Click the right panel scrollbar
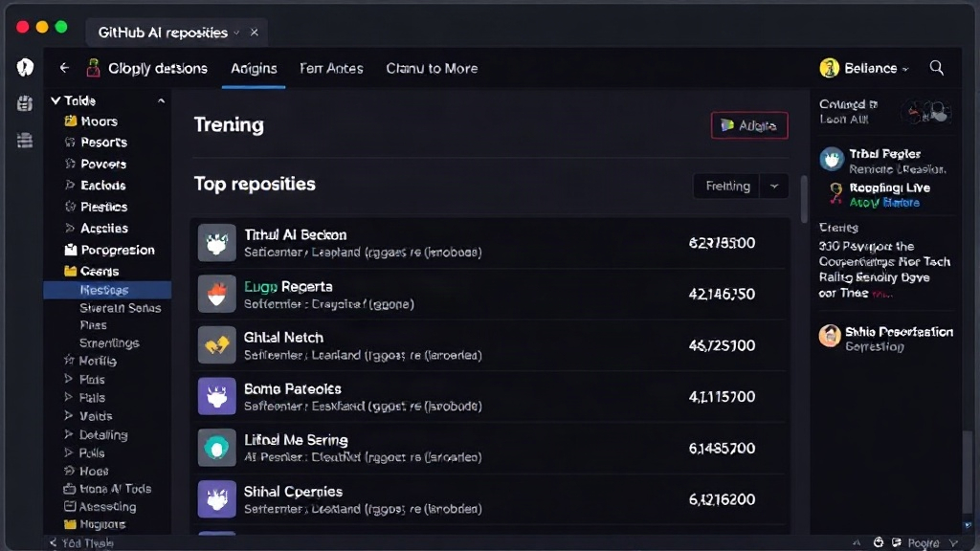The width and height of the screenshot is (980, 551). (x=967, y=472)
